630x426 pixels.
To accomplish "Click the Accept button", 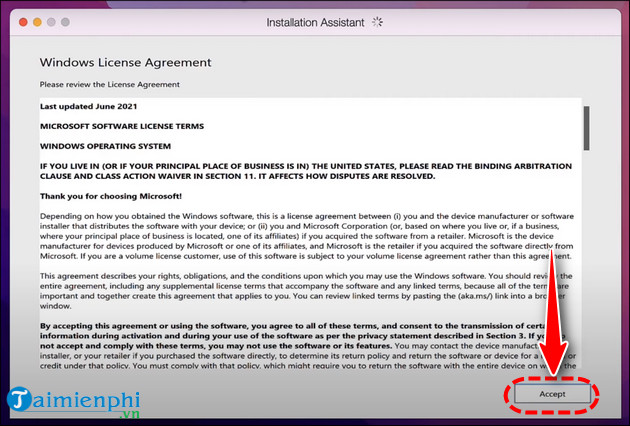I will (x=552, y=394).
